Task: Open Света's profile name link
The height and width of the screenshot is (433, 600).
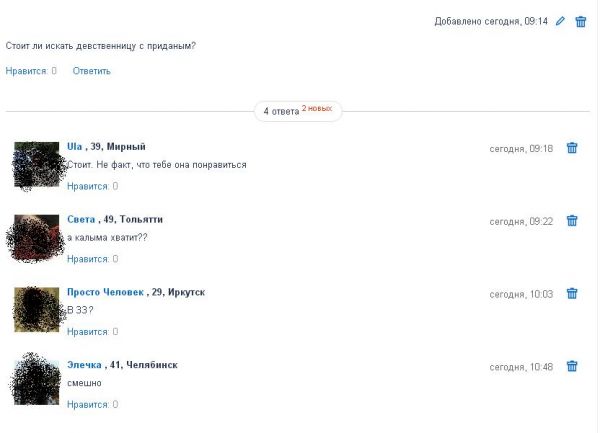Action: tap(81, 219)
